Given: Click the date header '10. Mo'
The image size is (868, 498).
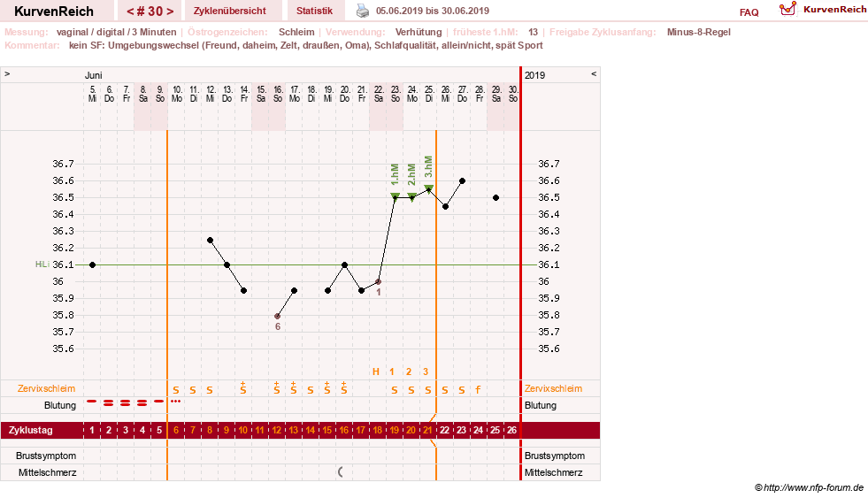Looking at the screenshot, I should tap(177, 94).
